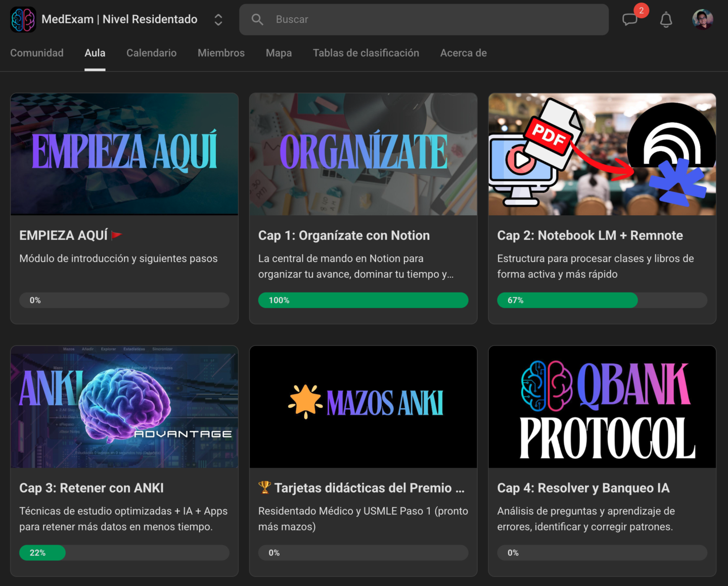Open the MAZOS ANKI course thumbnail
Image resolution: width=728 pixels, height=586 pixels.
click(363, 407)
